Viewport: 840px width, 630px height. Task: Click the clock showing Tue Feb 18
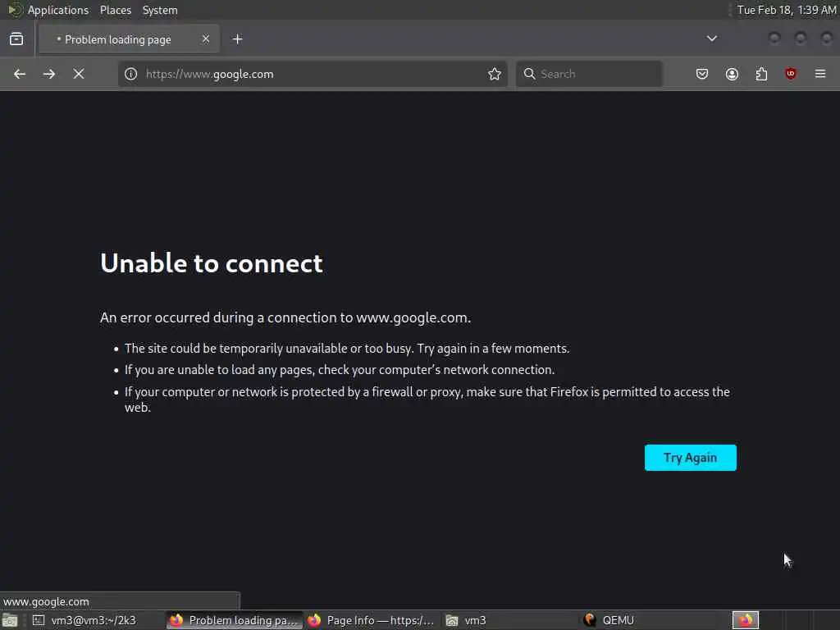tap(787, 10)
